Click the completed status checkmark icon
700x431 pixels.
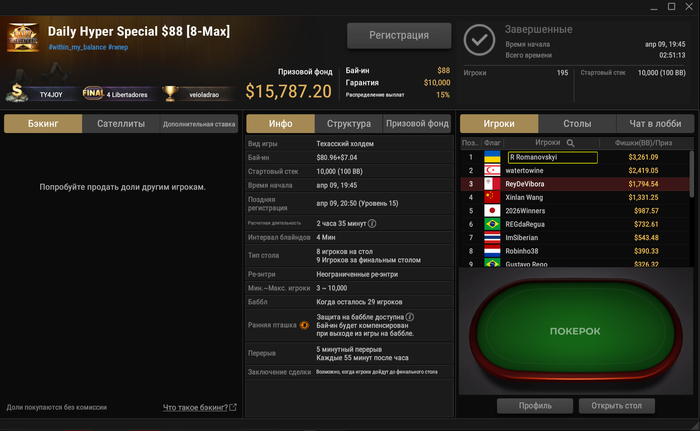pyautogui.click(x=479, y=40)
